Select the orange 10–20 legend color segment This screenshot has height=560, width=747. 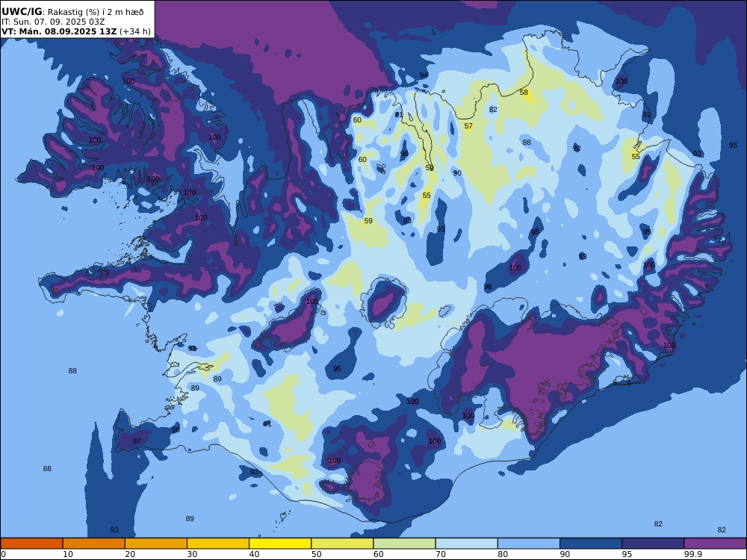coord(94,544)
